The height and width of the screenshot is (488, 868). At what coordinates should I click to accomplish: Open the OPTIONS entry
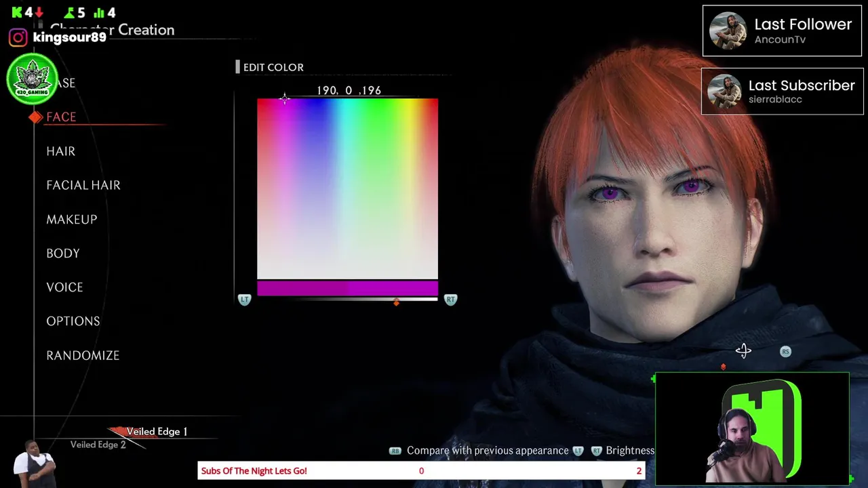coord(73,321)
